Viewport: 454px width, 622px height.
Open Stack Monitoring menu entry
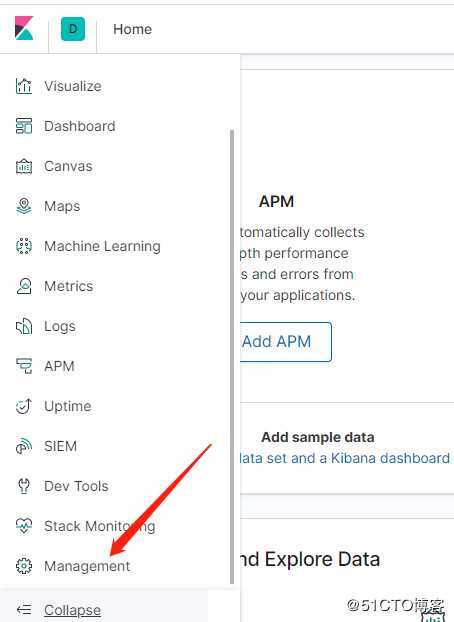point(100,526)
